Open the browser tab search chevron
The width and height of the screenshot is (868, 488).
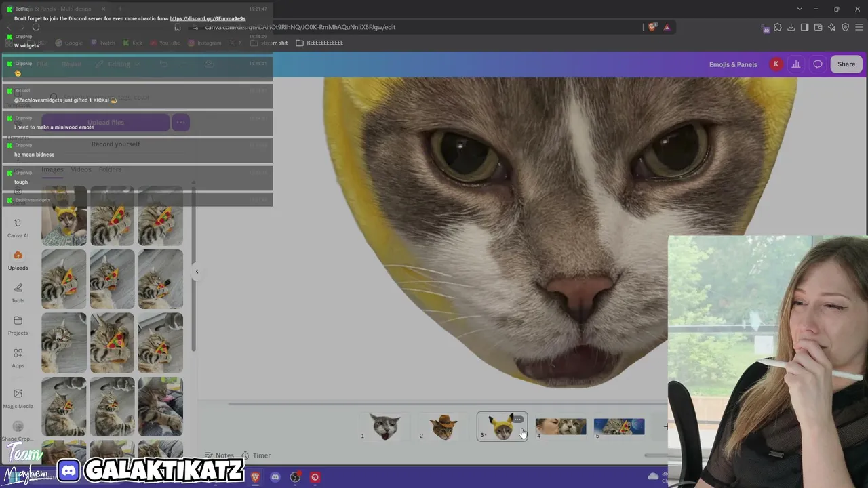tap(800, 9)
